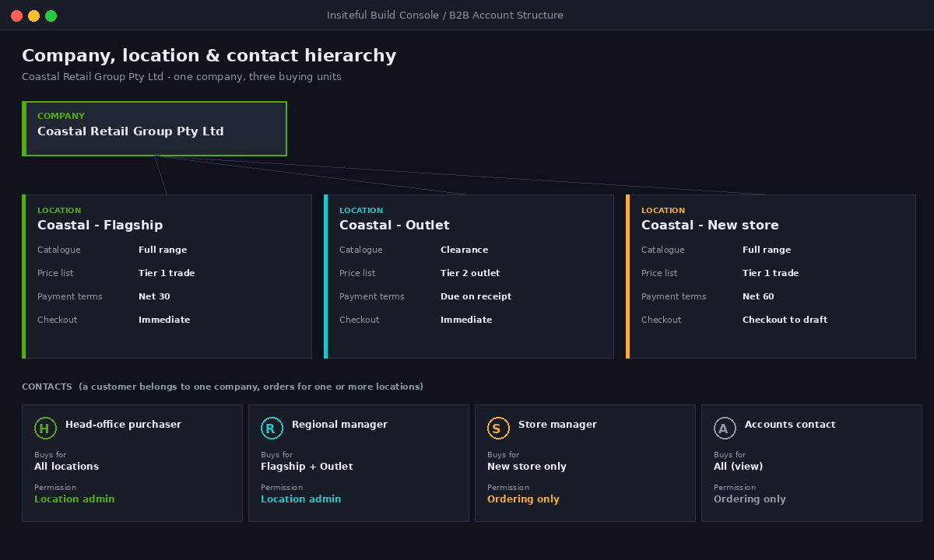Click the Checkout label in New store card
This screenshot has width=934, height=560.
pos(661,320)
